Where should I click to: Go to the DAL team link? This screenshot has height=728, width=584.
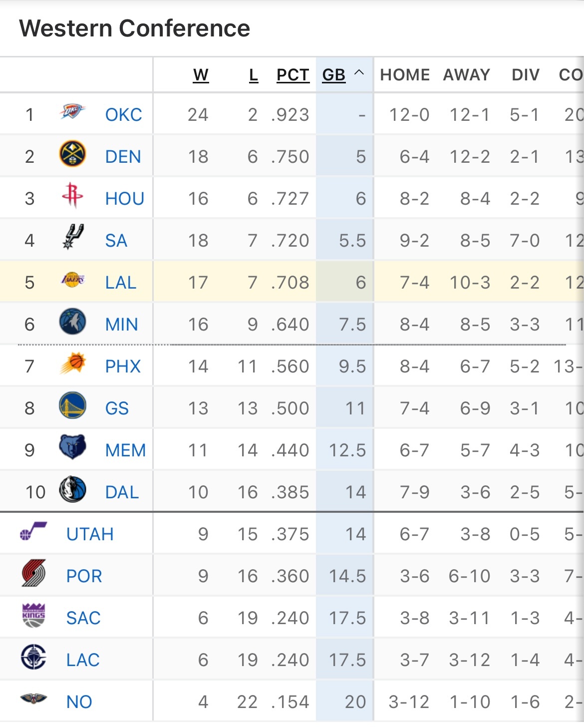[x=122, y=492]
